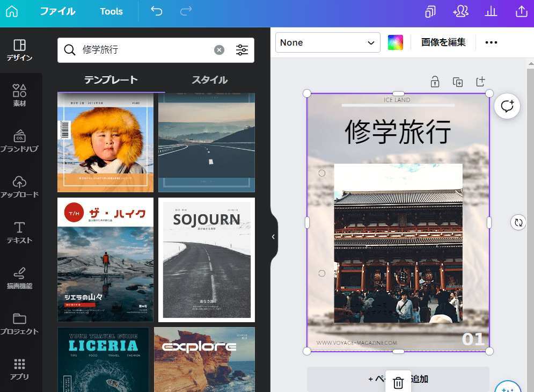Image resolution: width=534 pixels, height=392 pixels.
Task: Duplicate the page with the copy icon
Action: (457, 82)
